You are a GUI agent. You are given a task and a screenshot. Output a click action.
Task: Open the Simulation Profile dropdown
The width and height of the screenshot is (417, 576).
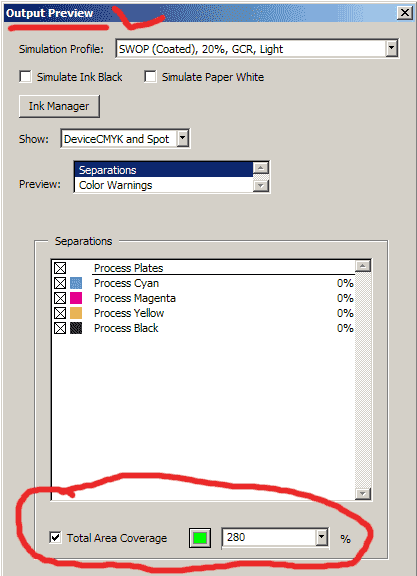pos(392,48)
